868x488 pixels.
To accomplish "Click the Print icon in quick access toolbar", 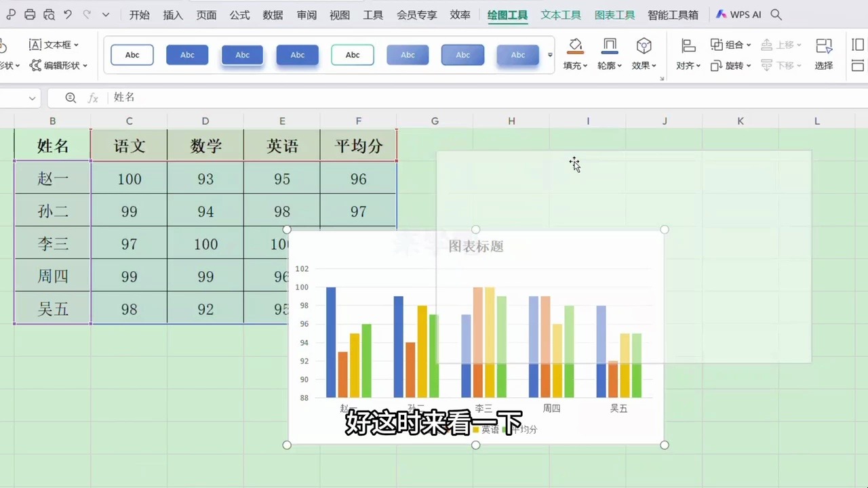I will [29, 14].
